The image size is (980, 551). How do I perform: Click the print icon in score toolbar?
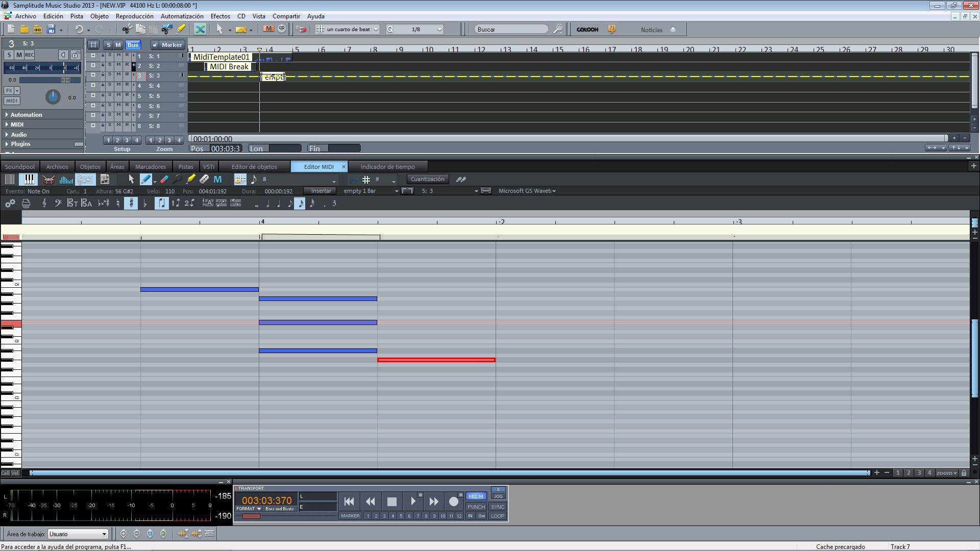(26, 204)
